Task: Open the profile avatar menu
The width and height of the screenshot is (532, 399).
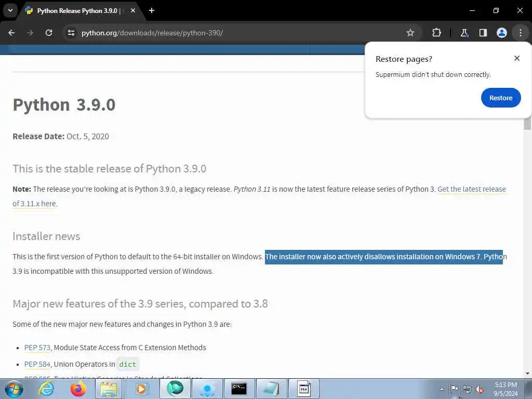Action: 502,33
